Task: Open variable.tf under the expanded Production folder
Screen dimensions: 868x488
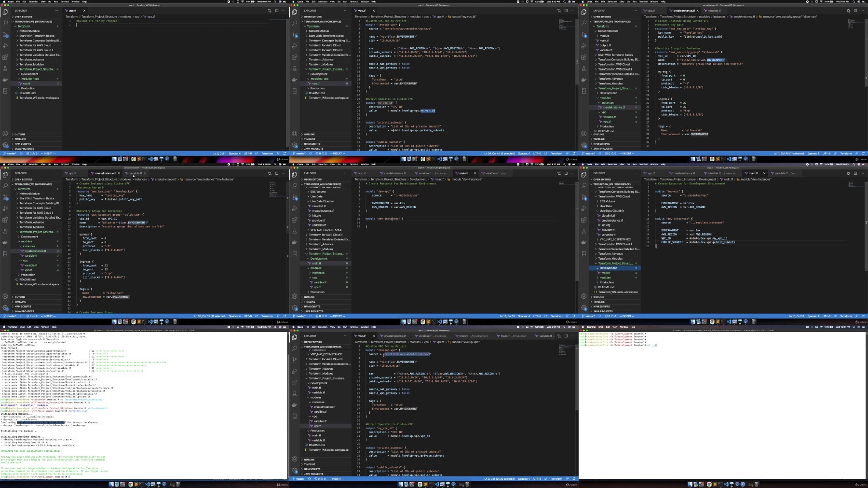Action: click(318, 440)
